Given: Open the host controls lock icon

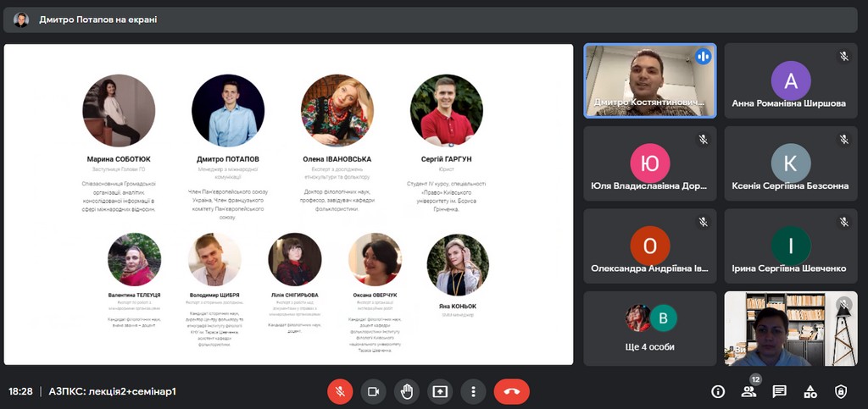Looking at the screenshot, I should coord(841,391).
